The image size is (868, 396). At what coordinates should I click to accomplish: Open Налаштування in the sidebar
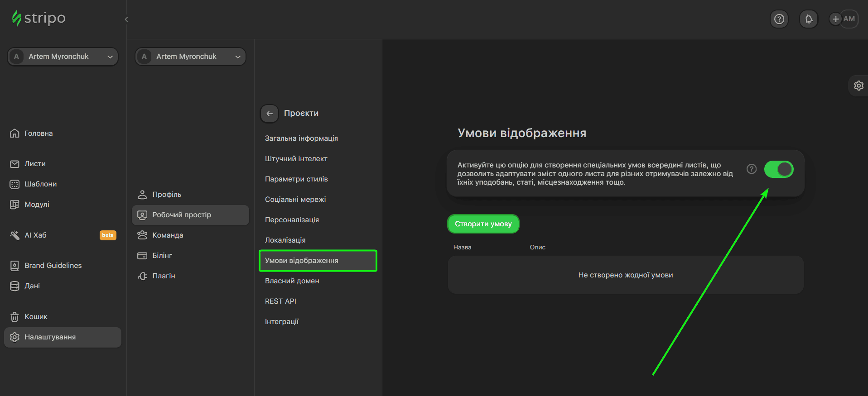63,337
